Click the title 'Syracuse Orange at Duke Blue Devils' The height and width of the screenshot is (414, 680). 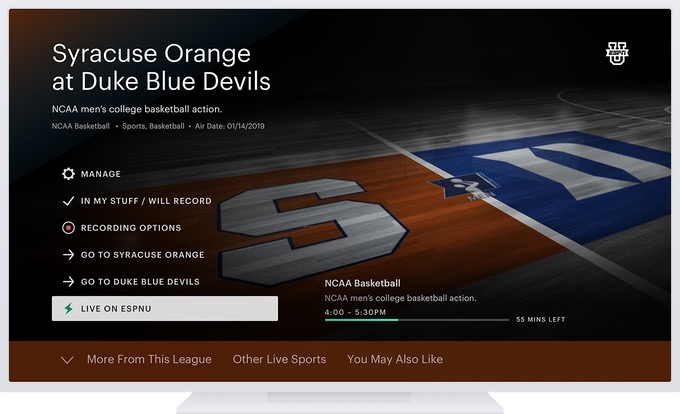161,67
